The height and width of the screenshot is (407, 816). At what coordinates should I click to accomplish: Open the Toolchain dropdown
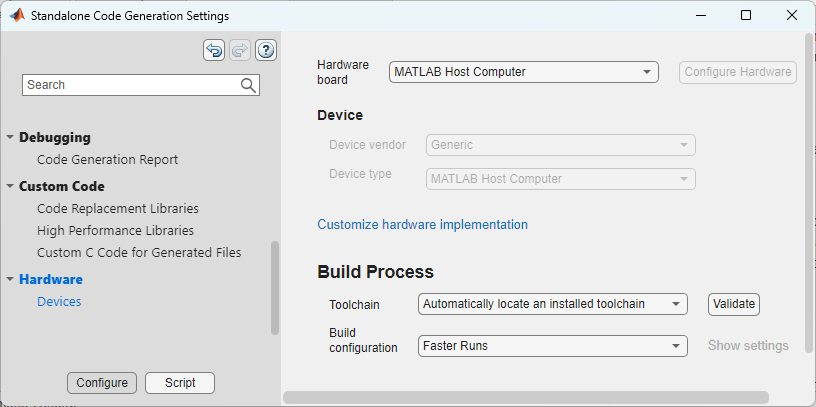(x=552, y=304)
